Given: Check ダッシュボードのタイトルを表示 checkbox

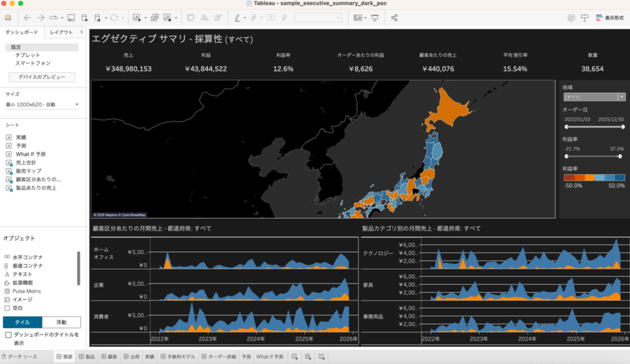Looking at the screenshot, I should coord(8,334).
